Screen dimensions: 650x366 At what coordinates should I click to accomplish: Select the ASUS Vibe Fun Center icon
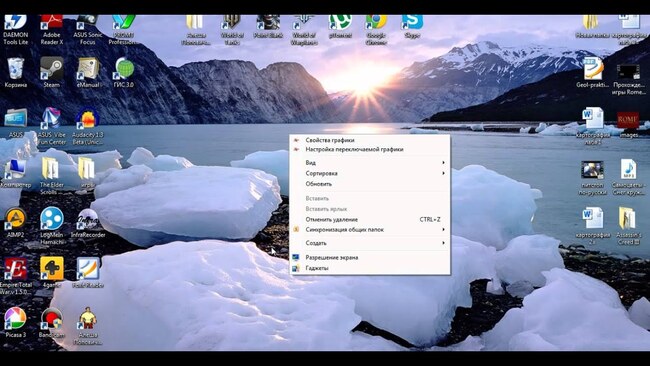[52, 126]
